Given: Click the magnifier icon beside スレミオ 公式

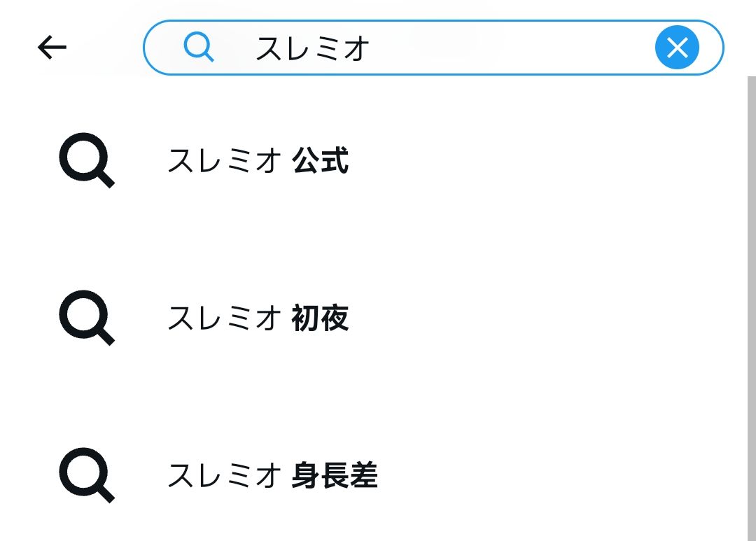Looking at the screenshot, I should click(85, 162).
